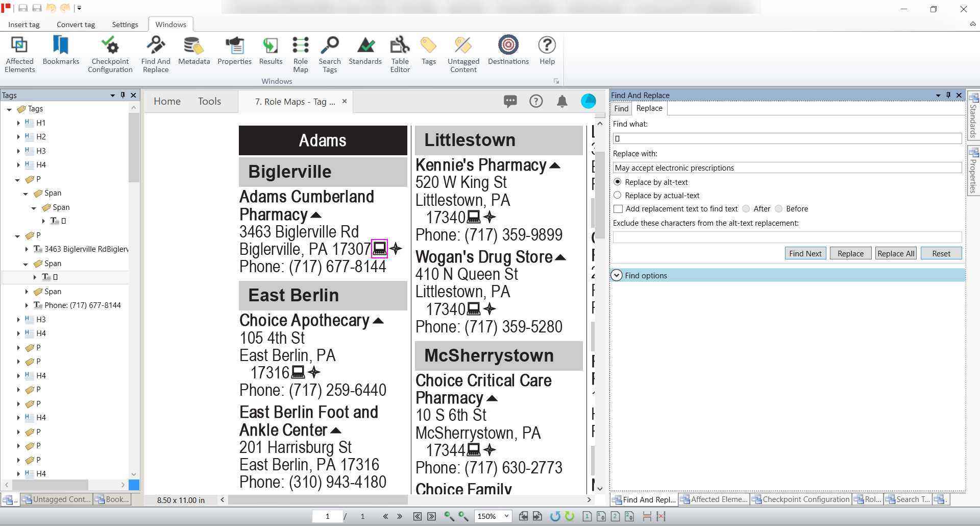Image resolution: width=980 pixels, height=526 pixels.
Task: Click the help question mark in document bar
Action: click(536, 101)
